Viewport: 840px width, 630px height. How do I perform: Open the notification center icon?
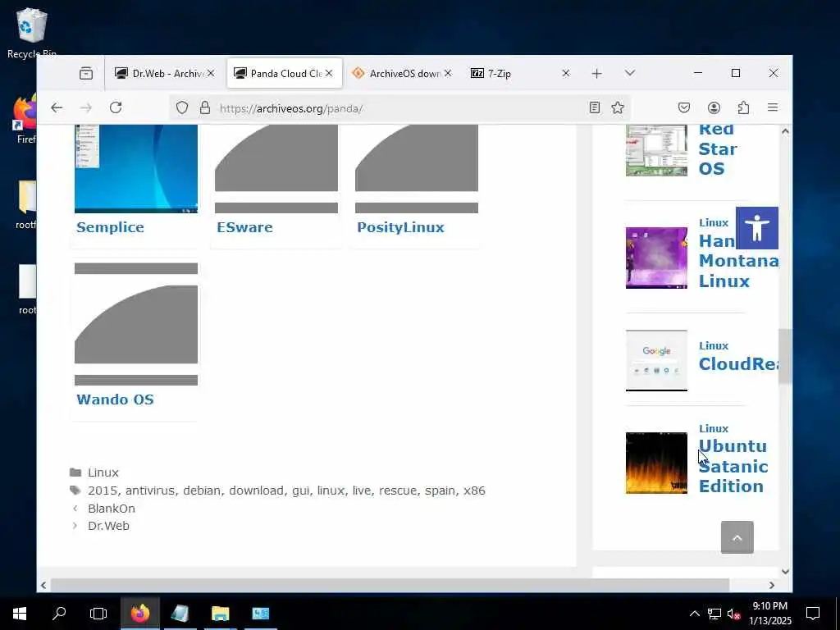(x=813, y=614)
